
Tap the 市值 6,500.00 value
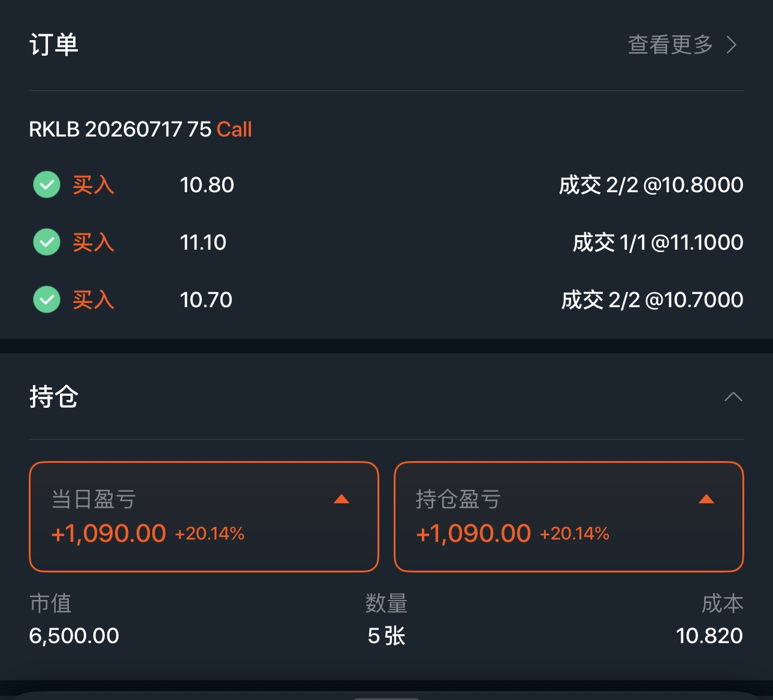click(74, 635)
